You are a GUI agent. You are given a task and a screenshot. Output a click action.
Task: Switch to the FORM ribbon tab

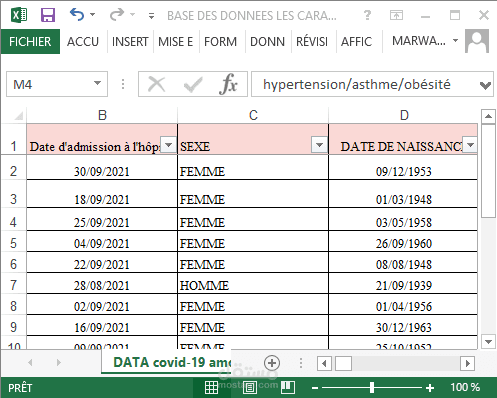point(221,41)
